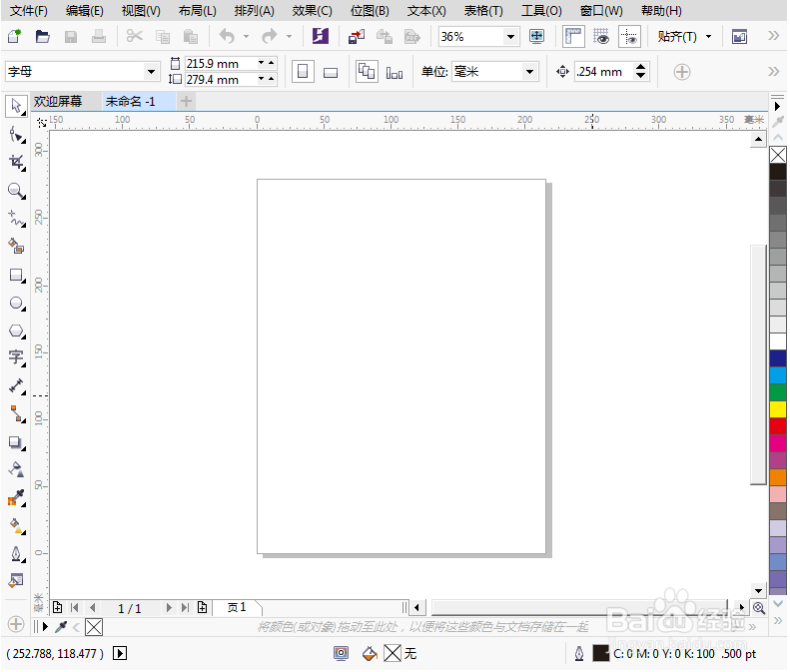Image resolution: width=790 pixels, height=672 pixels.
Task: Click the property bar quick customize plus
Action: pos(682,72)
